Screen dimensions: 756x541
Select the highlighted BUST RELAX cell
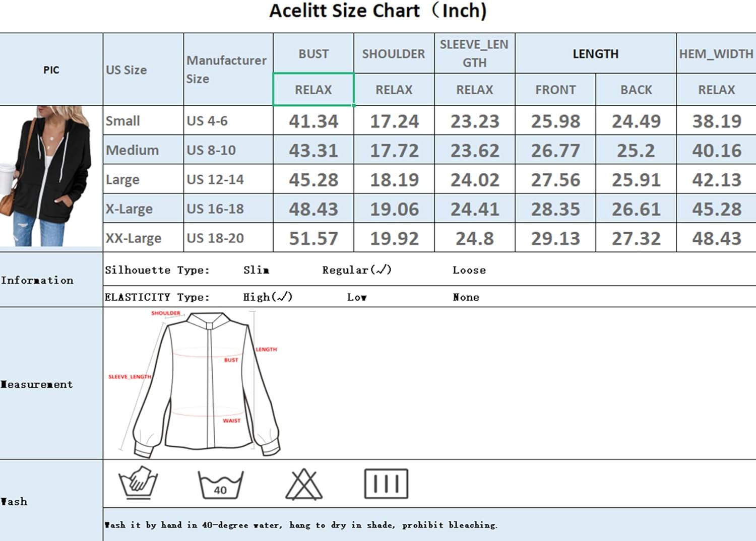[313, 90]
